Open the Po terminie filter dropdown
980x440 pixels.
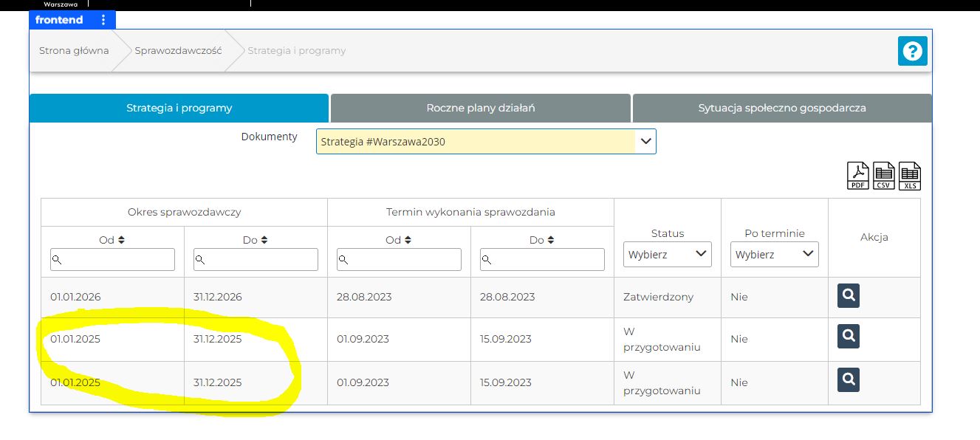point(774,255)
